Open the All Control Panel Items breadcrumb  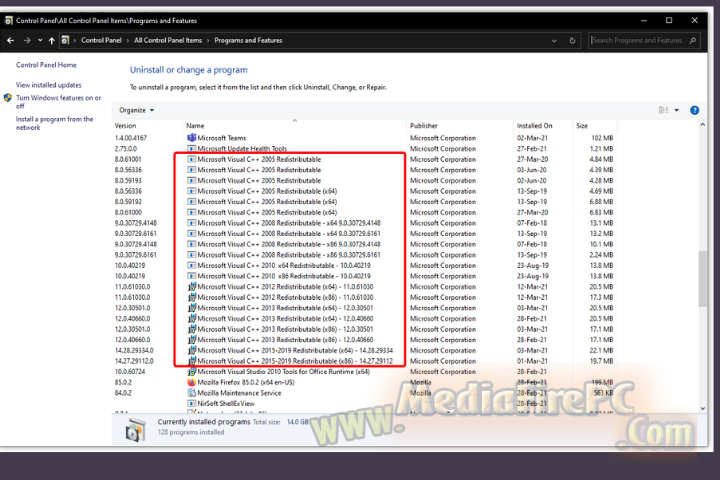168,40
